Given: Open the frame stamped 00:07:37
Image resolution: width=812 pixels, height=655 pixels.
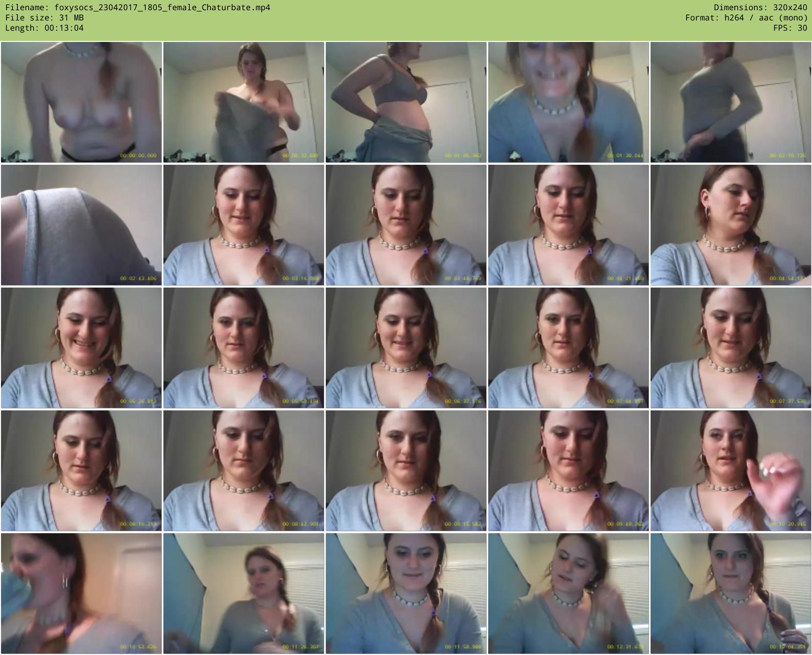Looking at the screenshot, I should pyautogui.click(x=731, y=348).
